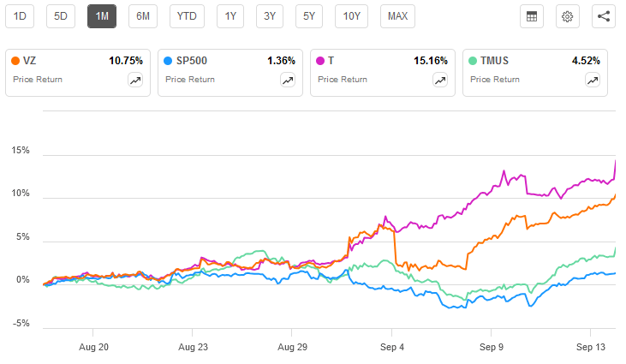Click VZ price return chart icon
Image resolution: width=626 pixels, height=364 pixels.
tap(134, 80)
